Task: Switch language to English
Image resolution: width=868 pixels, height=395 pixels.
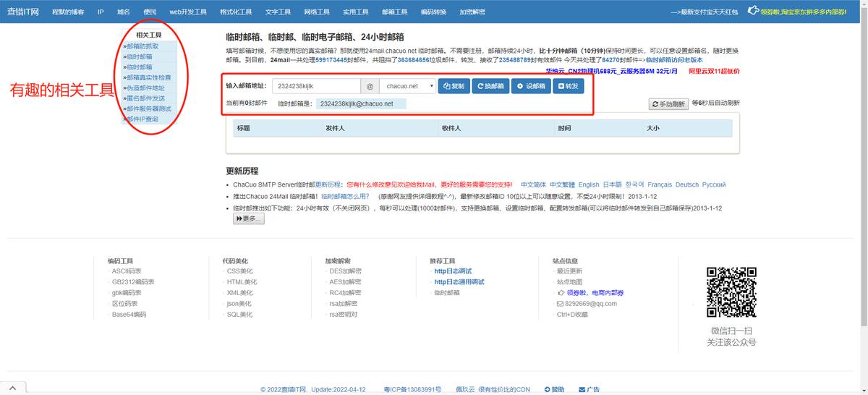Action: 588,184
